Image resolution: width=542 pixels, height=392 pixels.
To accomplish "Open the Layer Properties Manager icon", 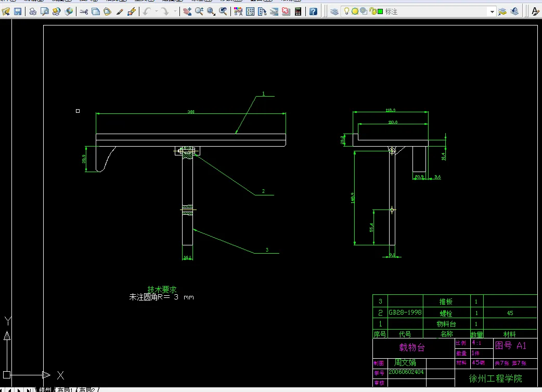I will click(334, 11).
